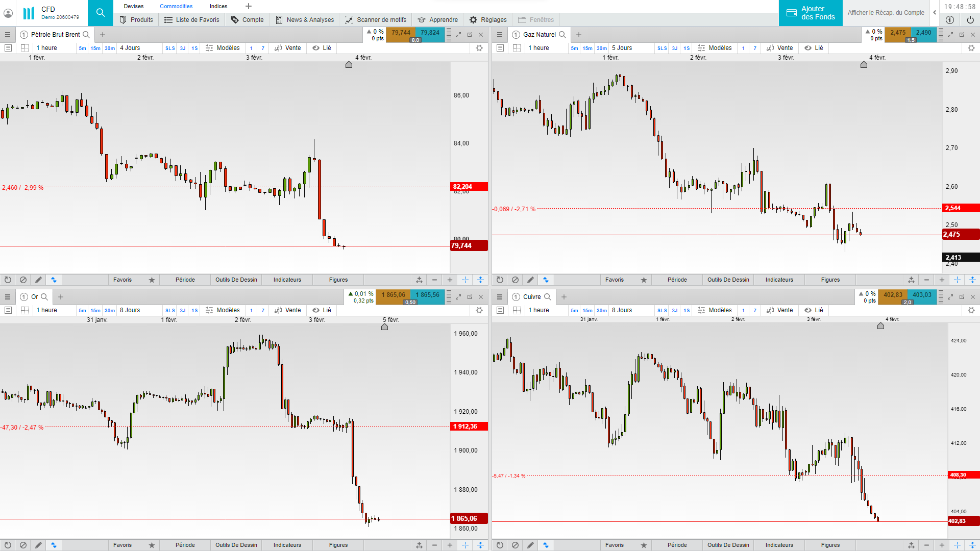The height and width of the screenshot is (551, 980).
Task: Click the Indicateurs button under Gaz Naturel chart
Action: pos(779,280)
